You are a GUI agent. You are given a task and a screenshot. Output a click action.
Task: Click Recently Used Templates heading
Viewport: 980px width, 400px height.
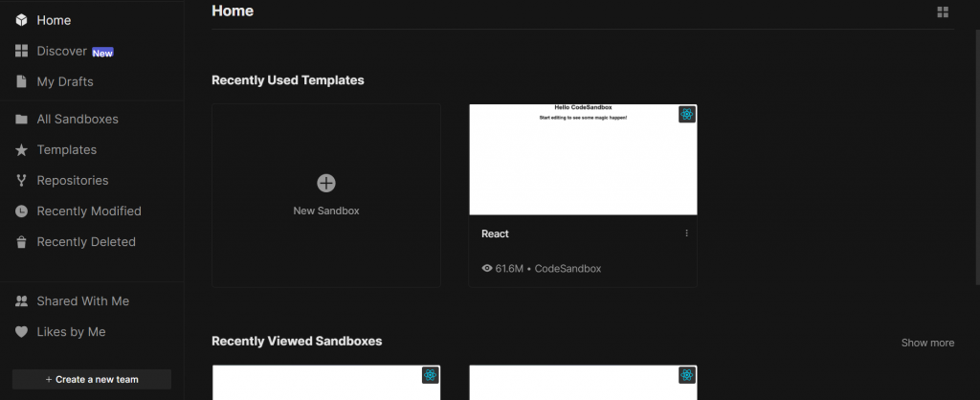point(287,80)
